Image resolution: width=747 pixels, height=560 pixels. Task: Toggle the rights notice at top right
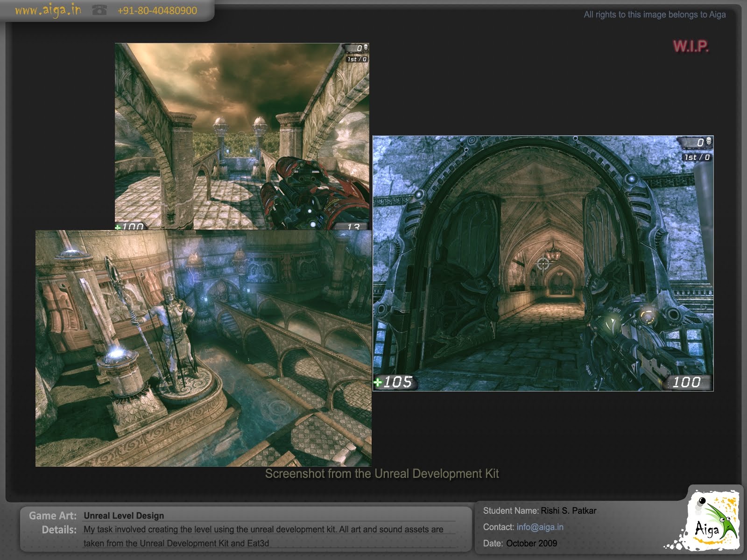click(654, 15)
